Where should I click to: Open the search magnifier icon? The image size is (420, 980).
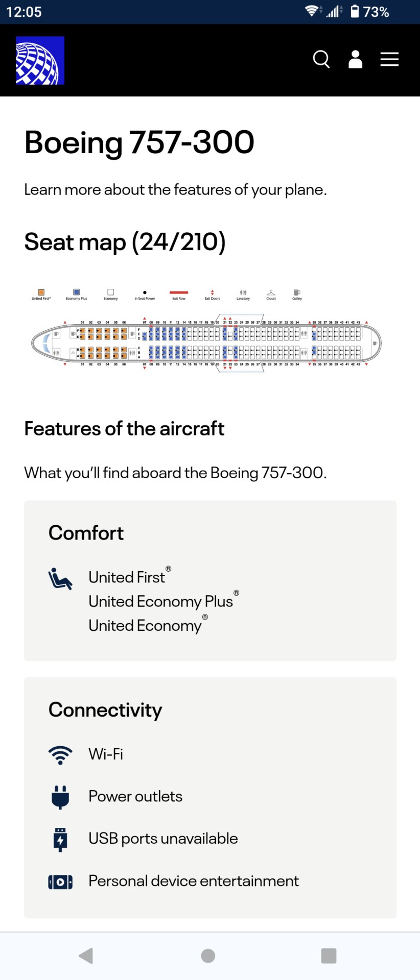click(321, 59)
